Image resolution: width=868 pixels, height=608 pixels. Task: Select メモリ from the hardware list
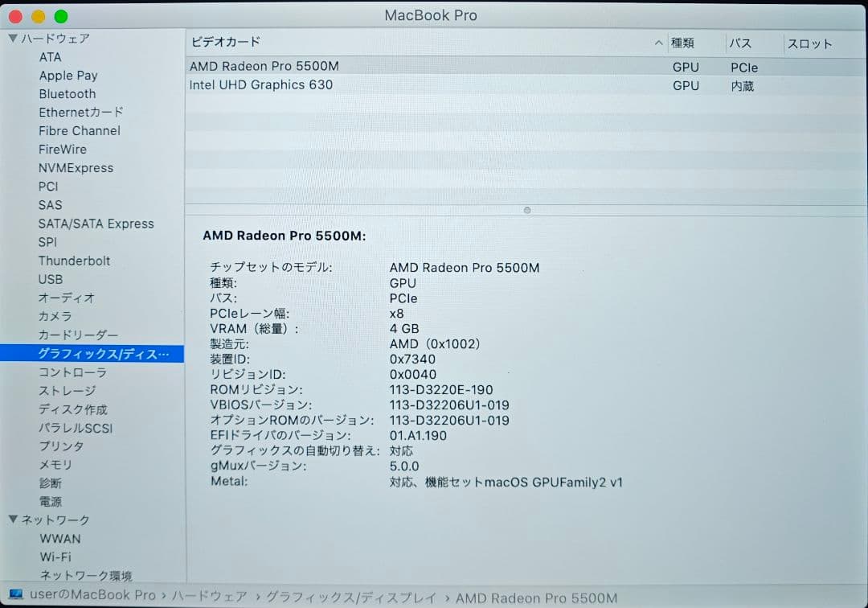coord(54,465)
